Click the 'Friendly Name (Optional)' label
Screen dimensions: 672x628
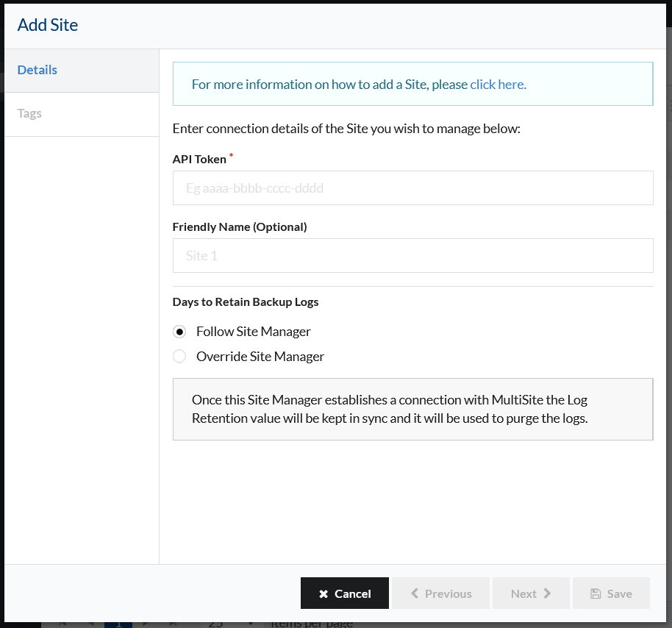240,226
